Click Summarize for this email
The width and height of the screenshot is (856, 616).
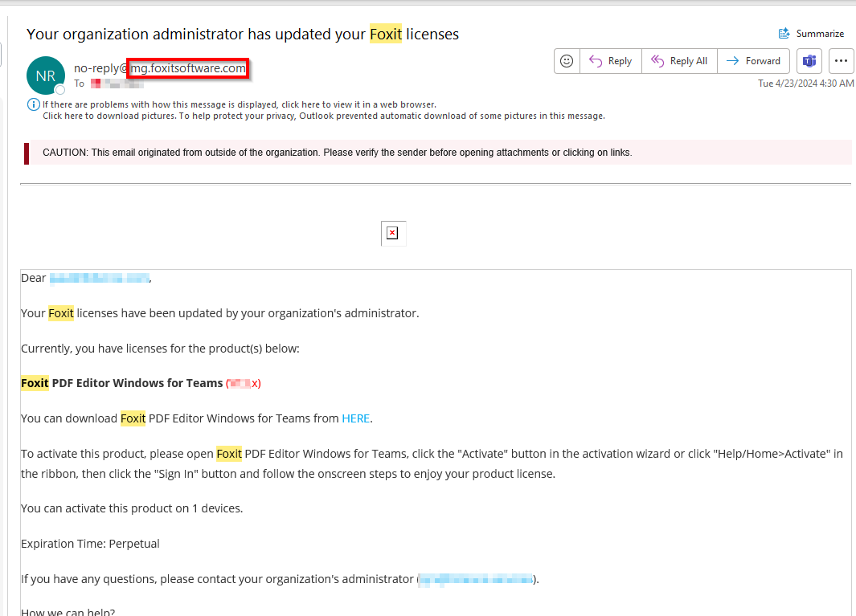tap(811, 34)
